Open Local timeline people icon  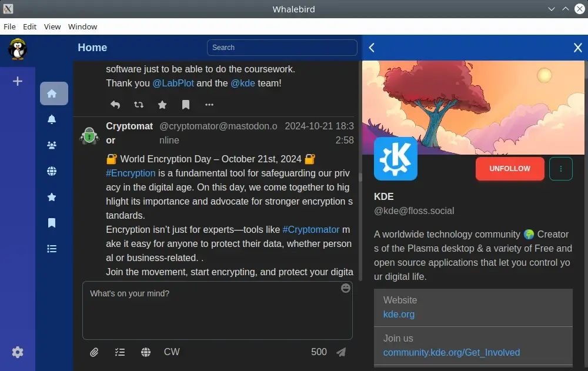pyautogui.click(x=52, y=145)
